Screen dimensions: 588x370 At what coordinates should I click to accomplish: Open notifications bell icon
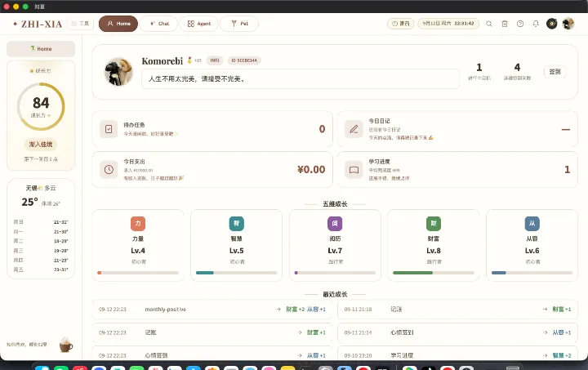pyautogui.click(x=536, y=24)
